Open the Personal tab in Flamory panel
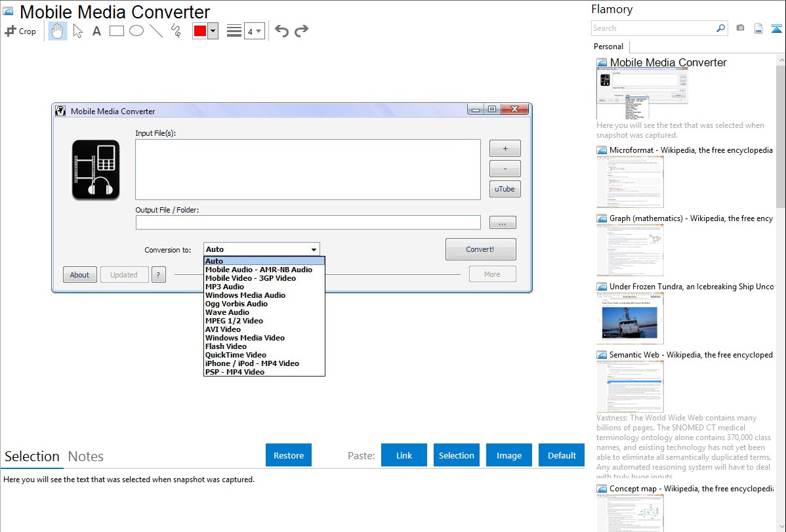The height and width of the screenshot is (532, 786). 608,47
